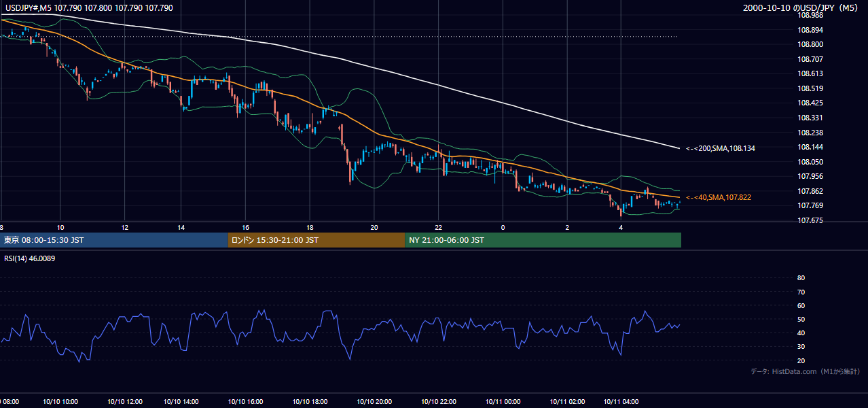Screen dimensions: 868x408
Task: Click the RSI scale level 80
Action: [x=801, y=278]
